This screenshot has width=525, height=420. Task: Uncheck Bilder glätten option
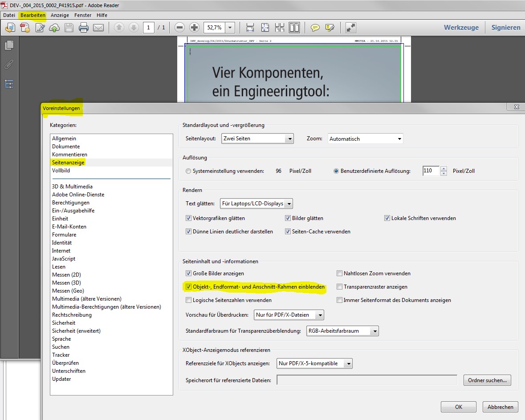pyautogui.click(x=288, y=218)
